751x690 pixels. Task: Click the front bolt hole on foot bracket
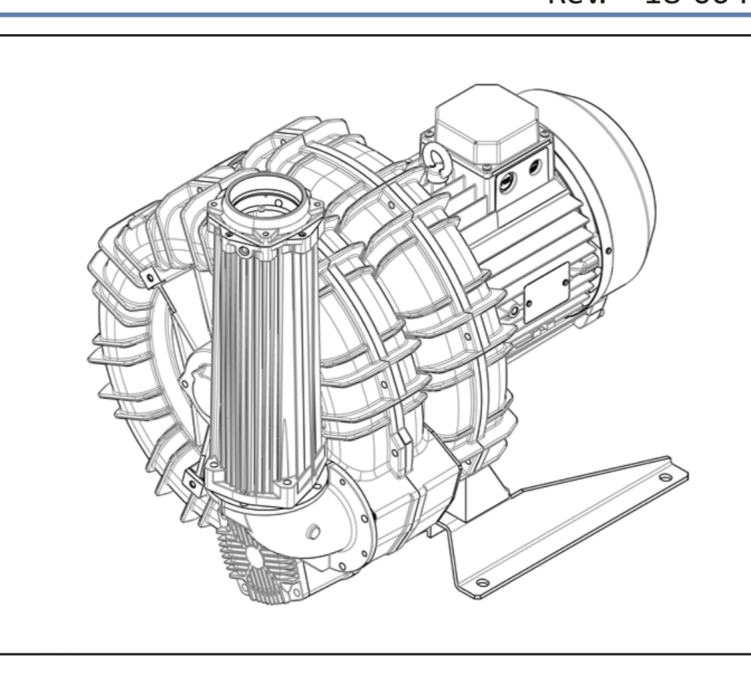pos(482,582)
